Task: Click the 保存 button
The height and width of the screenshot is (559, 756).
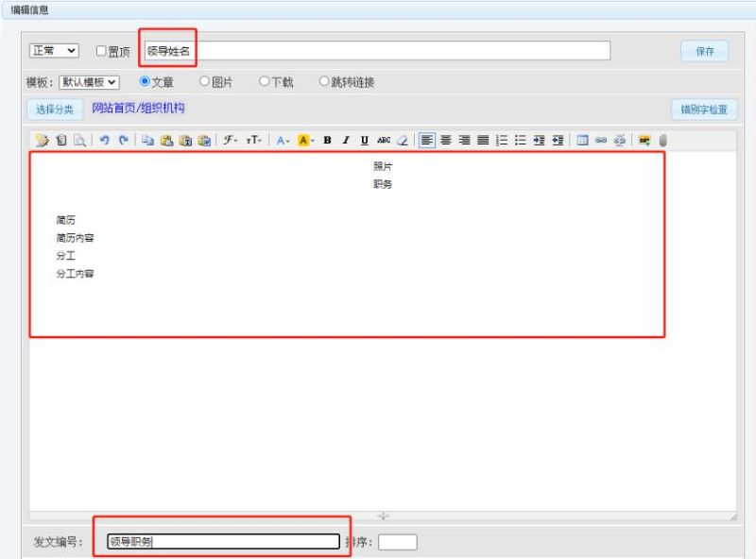Action: click(704, 51)
